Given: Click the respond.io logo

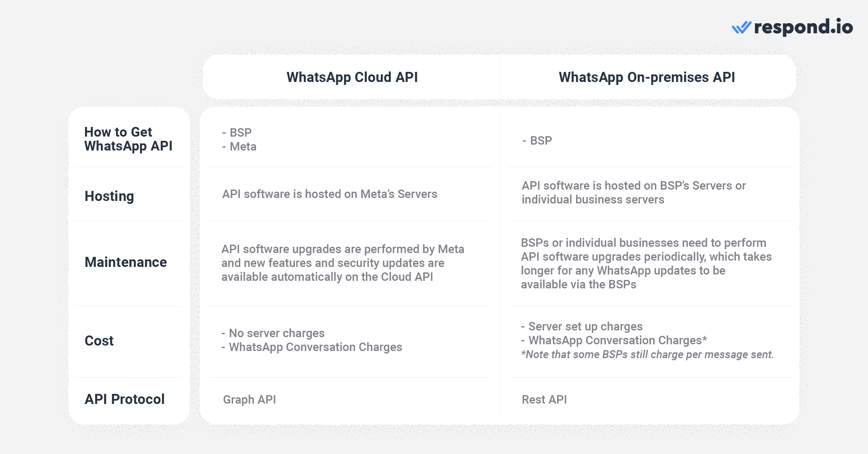Looking at the screenshot, I should [792, 27].
